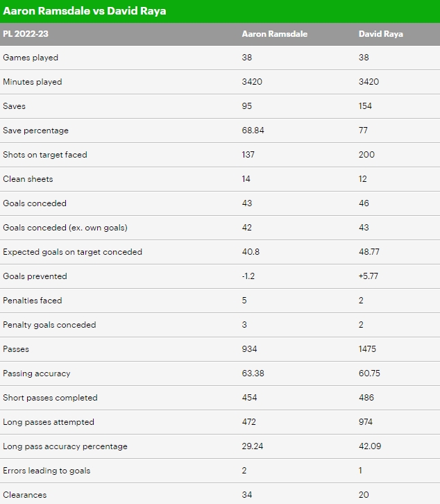The image size is (440, 504).
Task: Select the 'David Raya' column header
Action: click(x=381, y=33)
